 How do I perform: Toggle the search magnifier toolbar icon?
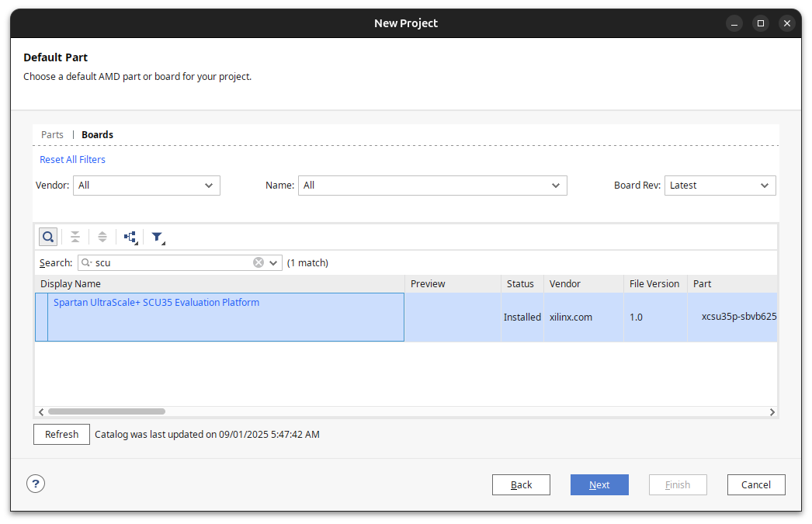coord(48,237)
